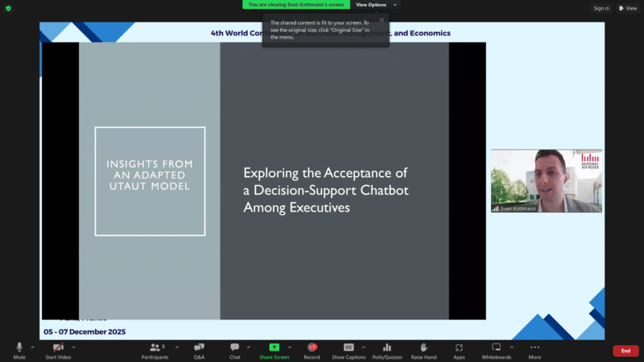Screen dimensions: 644x362
Task: Click the Sign in button
Action: (x=601, y=8)
